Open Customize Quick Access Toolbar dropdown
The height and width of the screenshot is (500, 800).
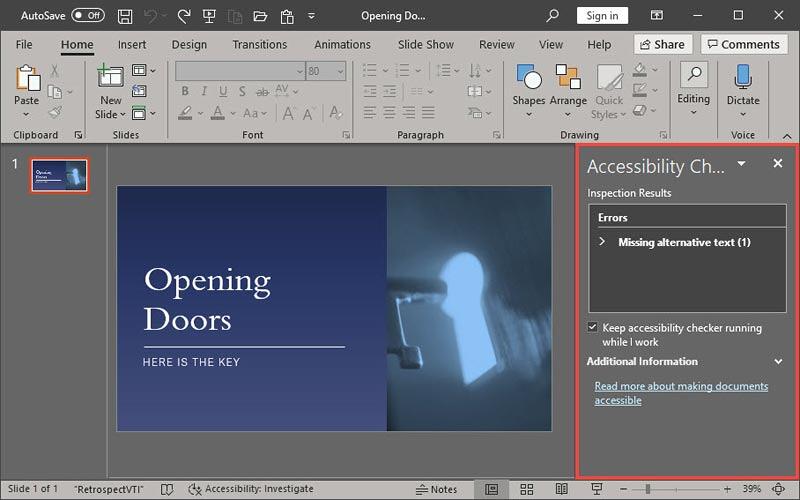pos(311,16)
